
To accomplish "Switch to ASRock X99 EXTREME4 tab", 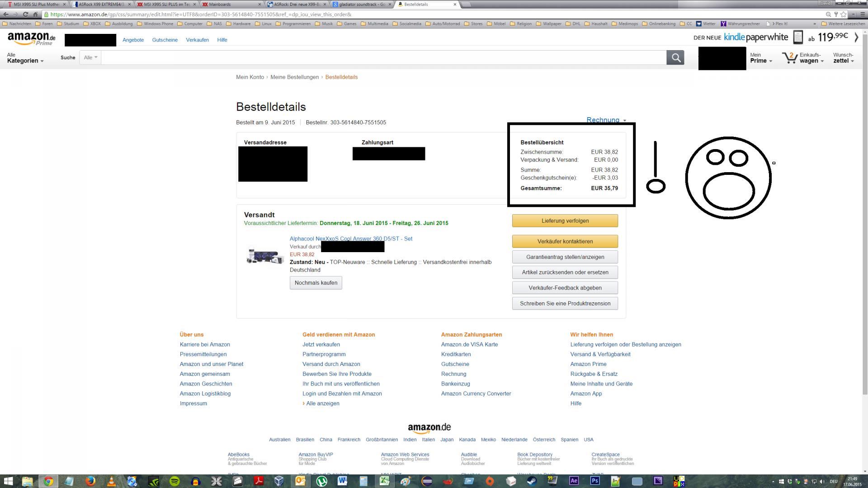I will 101,5.
